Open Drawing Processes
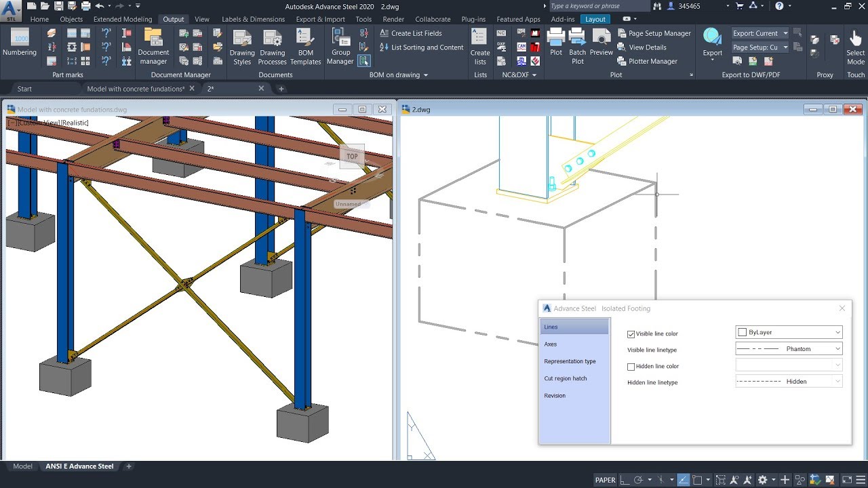This screenshot has height=488, width=868. (x=272, y=47)
